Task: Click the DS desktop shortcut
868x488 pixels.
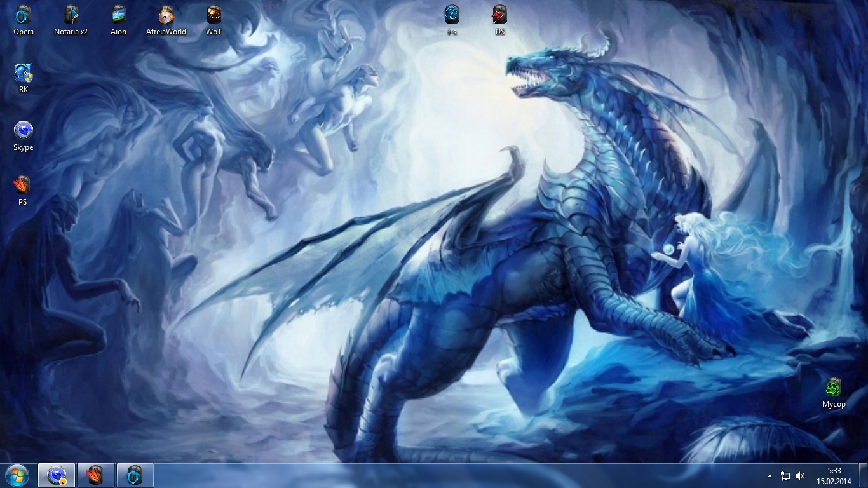Action: (500, 20)
